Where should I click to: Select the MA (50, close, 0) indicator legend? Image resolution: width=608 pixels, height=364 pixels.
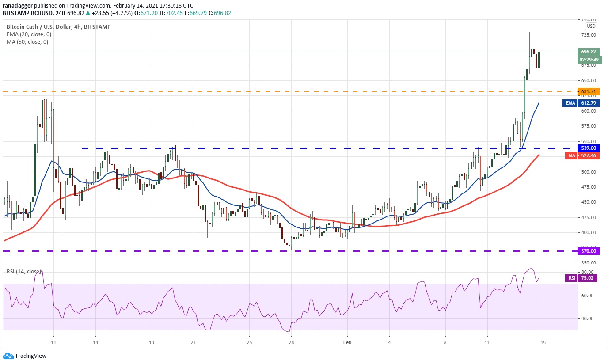pyautogui.click(x=27, y=42)
